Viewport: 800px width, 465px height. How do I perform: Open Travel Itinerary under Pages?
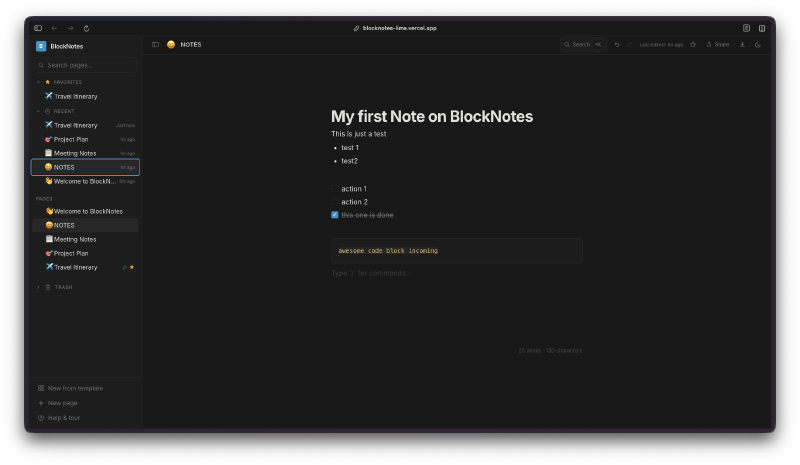click(85, 267)
